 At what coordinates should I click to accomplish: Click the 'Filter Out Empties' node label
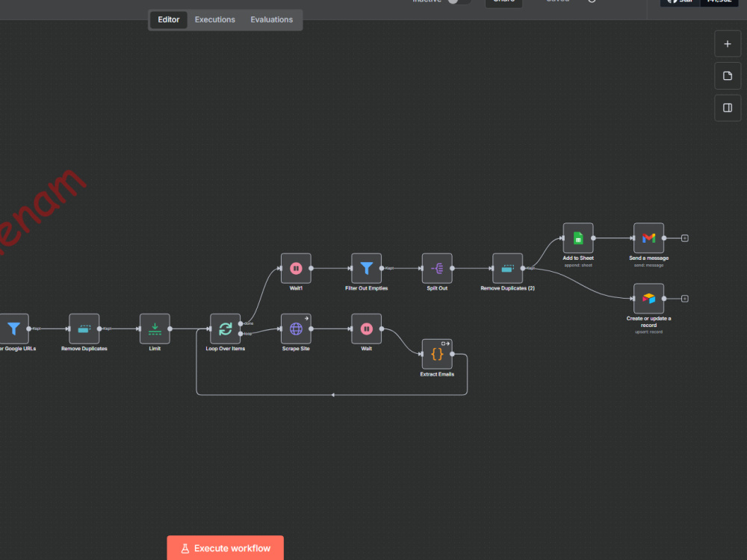366,288
